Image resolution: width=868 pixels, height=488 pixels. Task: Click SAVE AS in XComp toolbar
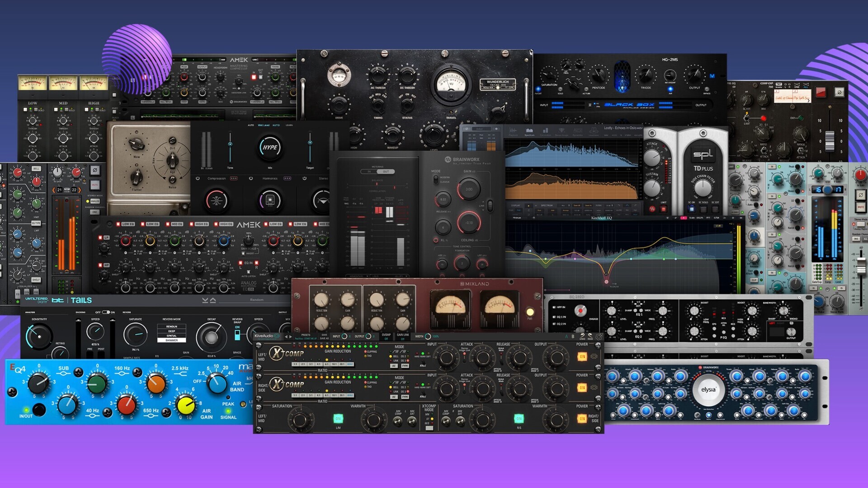click(324, 338)
